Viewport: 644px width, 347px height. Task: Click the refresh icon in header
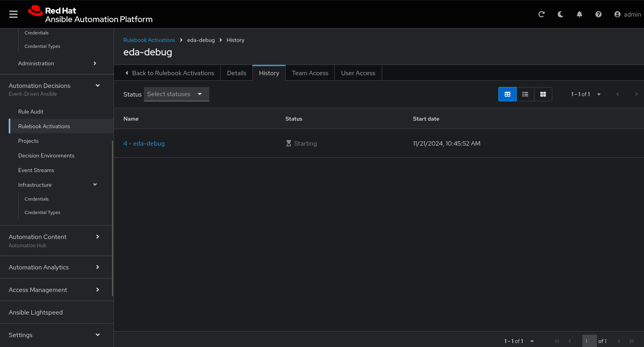[x=542, y=14]
